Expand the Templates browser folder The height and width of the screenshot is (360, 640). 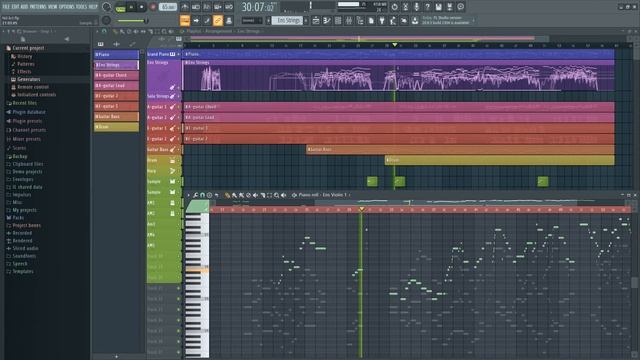[23, 271]
